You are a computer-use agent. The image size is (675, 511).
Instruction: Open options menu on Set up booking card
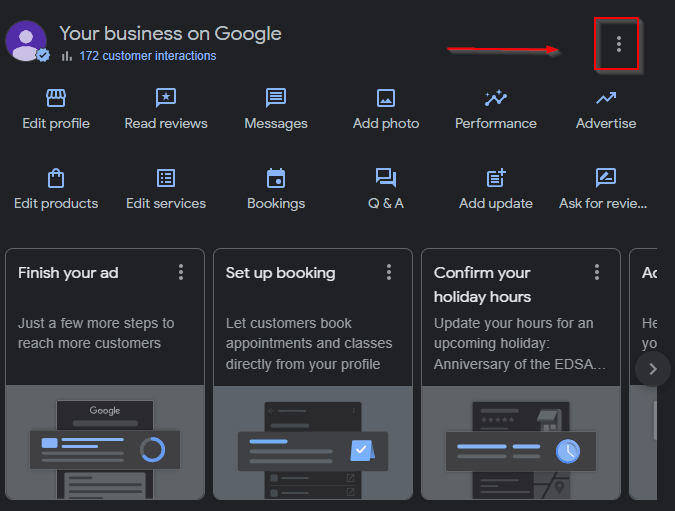click(389, 272)
